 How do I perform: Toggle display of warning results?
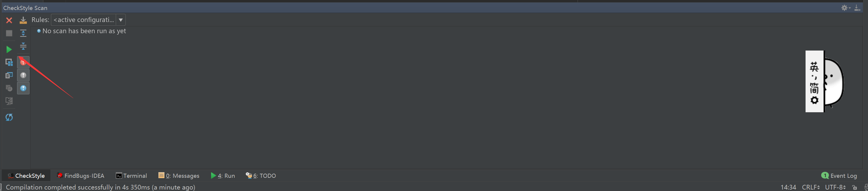tap(23, 75)
